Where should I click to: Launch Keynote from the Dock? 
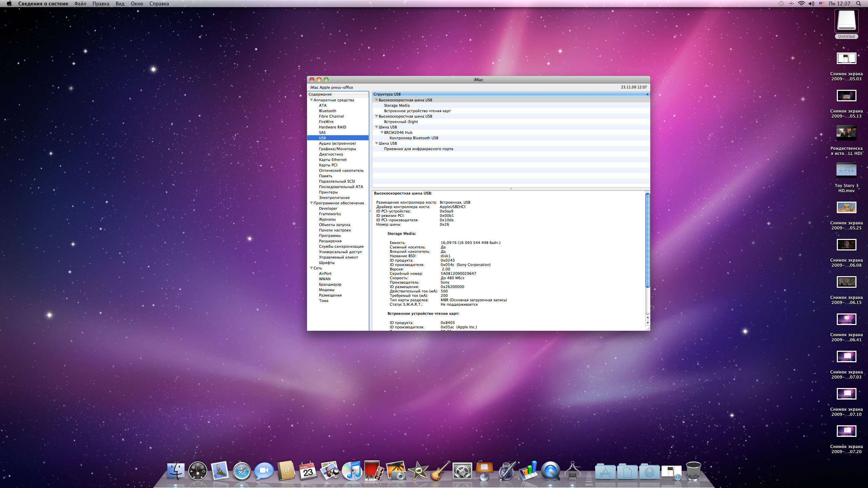coord(484,471)
